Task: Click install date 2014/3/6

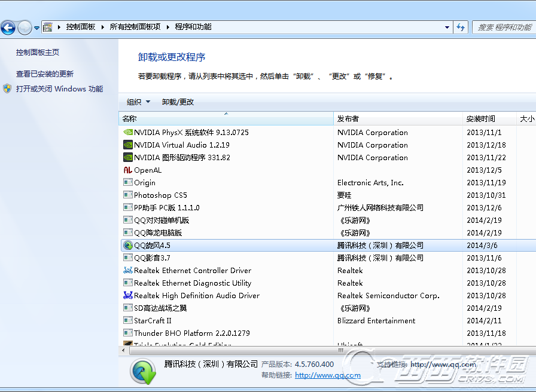Action: 482,246
